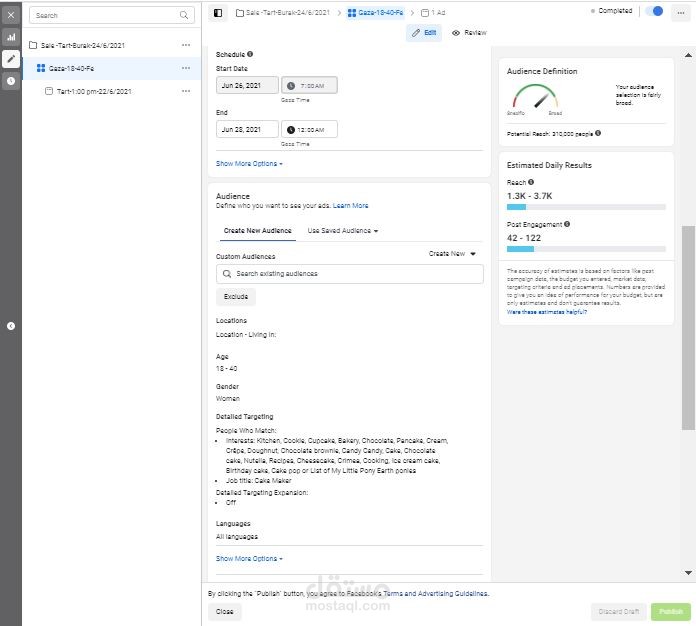Open options menu for Sale-Tart-Burak campaign
The width and height of the screenshot is (696, 626).
pos(186,46)
